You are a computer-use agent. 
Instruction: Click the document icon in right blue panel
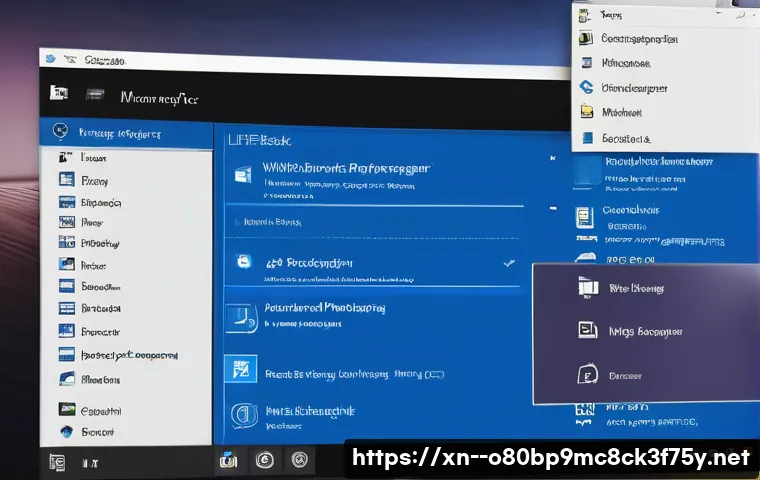point(585,216)
